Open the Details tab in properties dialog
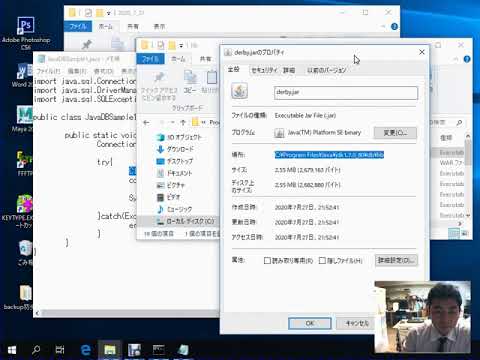The width and height of the screenshot is (480, 360). coord(289,70)
